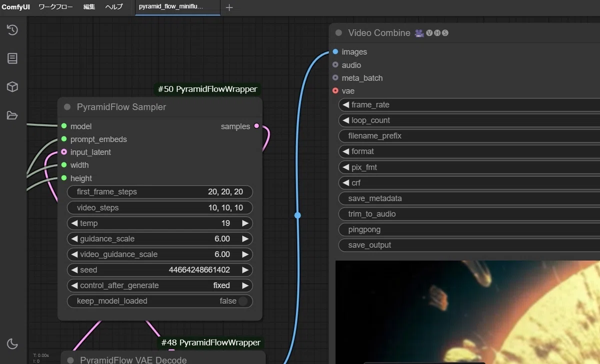Click the meta_batch input connector
The image size is (600, 364).
coord(335,78)
